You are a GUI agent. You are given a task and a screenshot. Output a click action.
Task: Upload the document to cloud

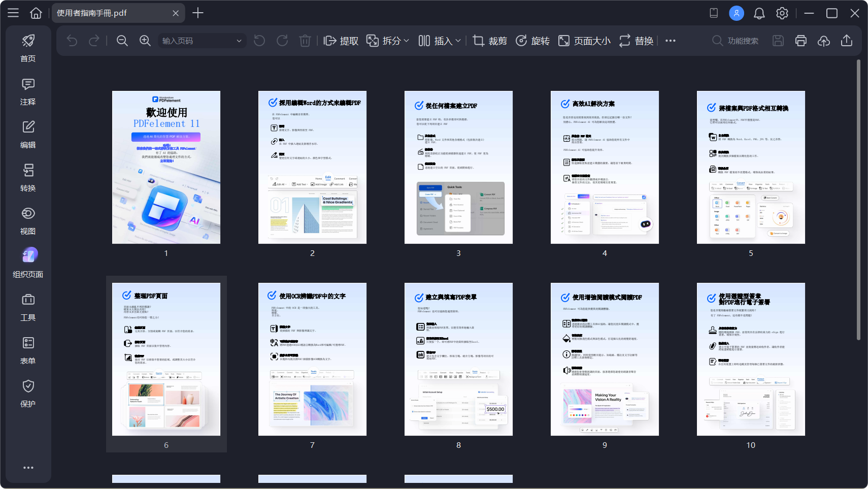(823, 41)
